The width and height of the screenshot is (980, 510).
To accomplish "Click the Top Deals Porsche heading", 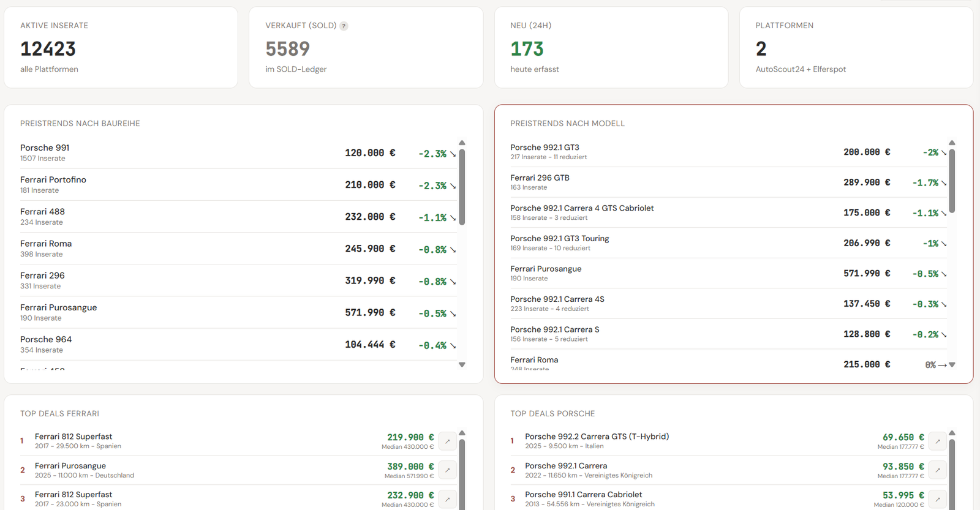I will (x=552, y=414).
